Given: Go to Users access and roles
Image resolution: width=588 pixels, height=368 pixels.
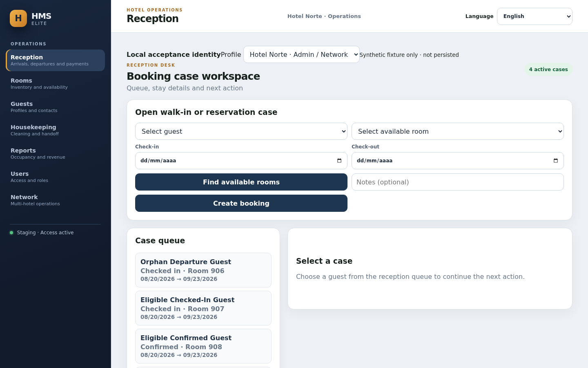Looking at the screenshot, I should (56, 177).
